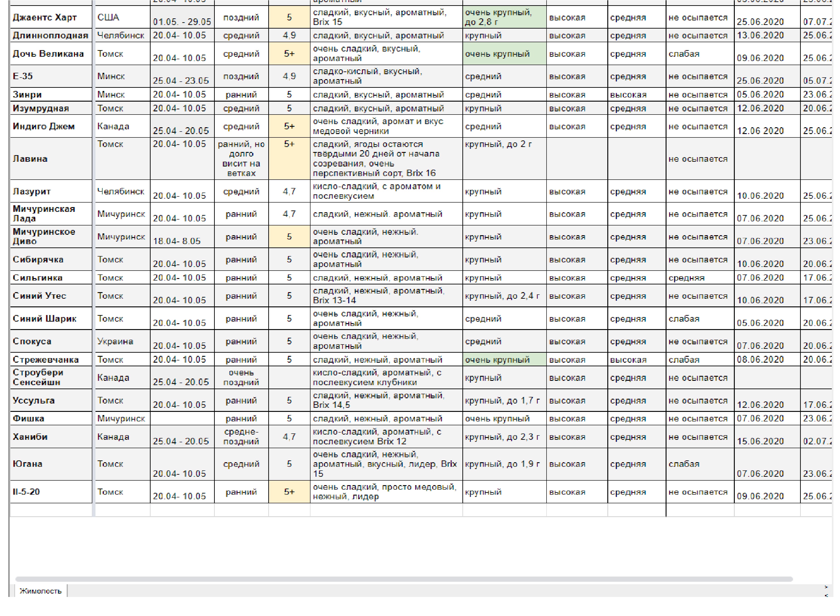The height and width of the screenshot is (616, 840).
Task: Click the taste cell with Brix 14,5
Action: [386, 400]
